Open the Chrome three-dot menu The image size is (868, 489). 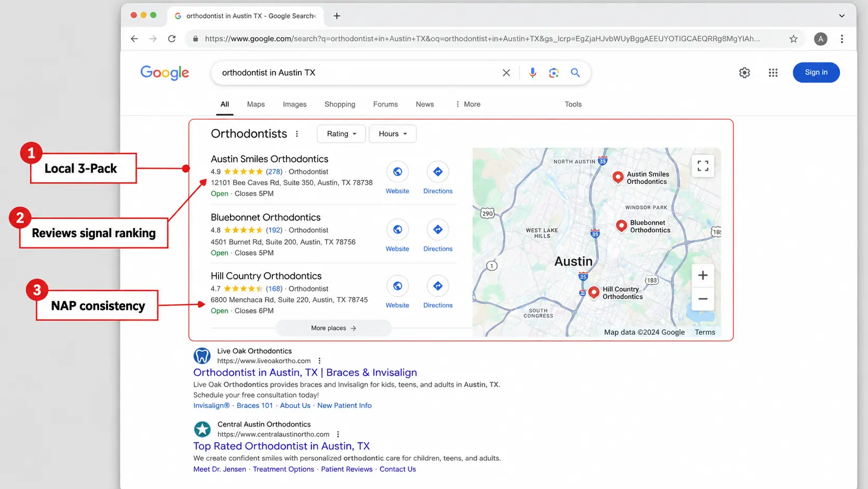(x=842, y=38)
